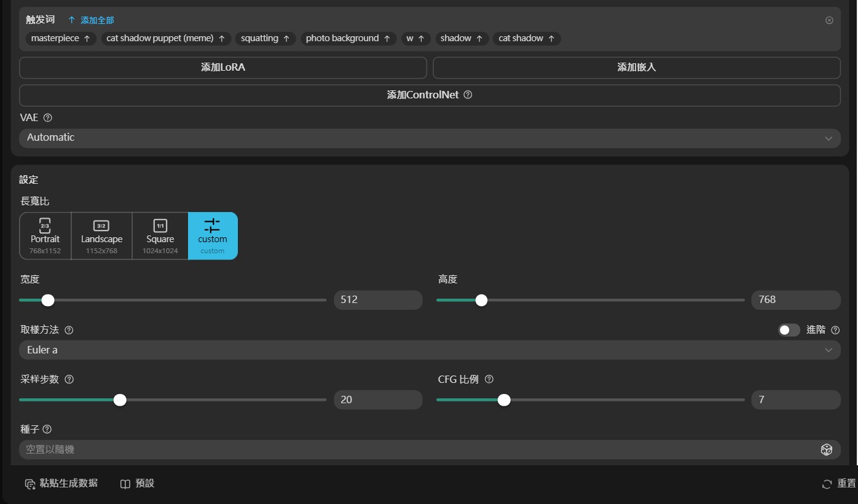Open 預設 presets at the bottom

pyautogui.click(x=137, y=484)
